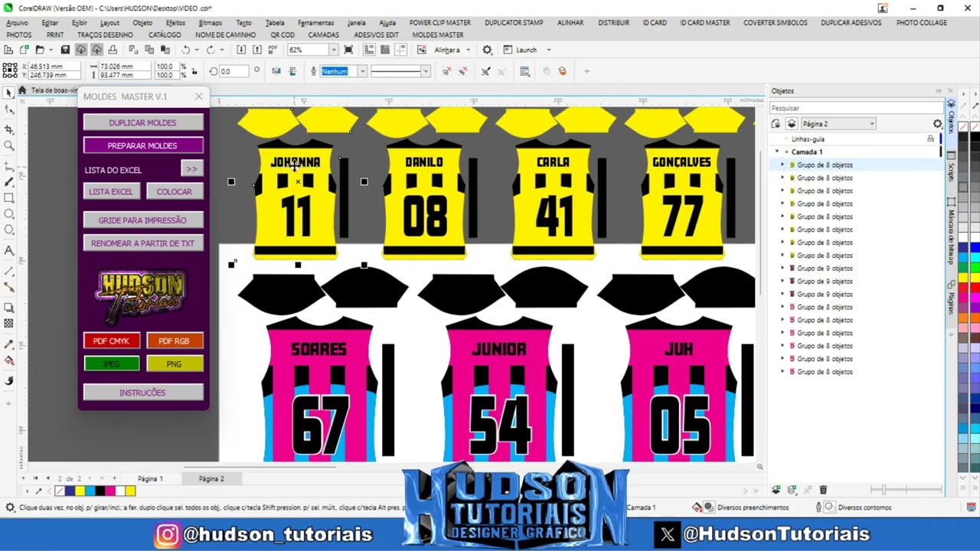Open the Arquivo menu
Screen dimensions: 980x551
coord(17,23)
